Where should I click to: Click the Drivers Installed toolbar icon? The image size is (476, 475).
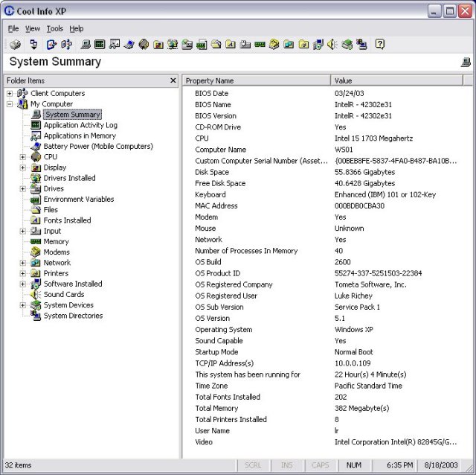tap(173, 45)
